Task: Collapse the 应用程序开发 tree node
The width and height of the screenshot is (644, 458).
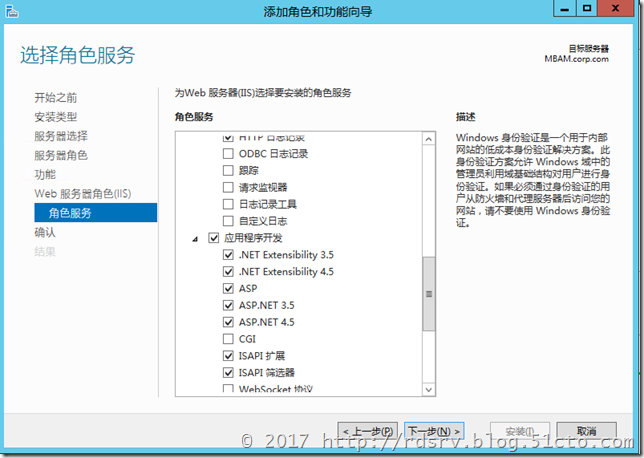Action: tap(195, 239)
